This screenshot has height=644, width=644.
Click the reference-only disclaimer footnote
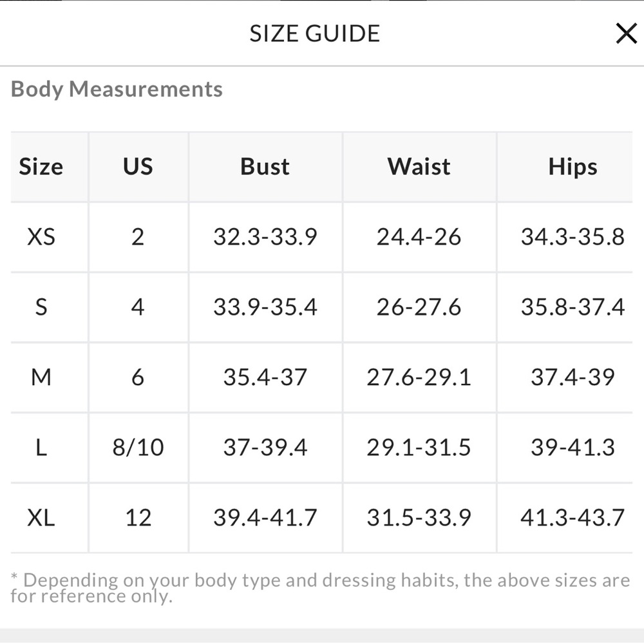point(320,588)
